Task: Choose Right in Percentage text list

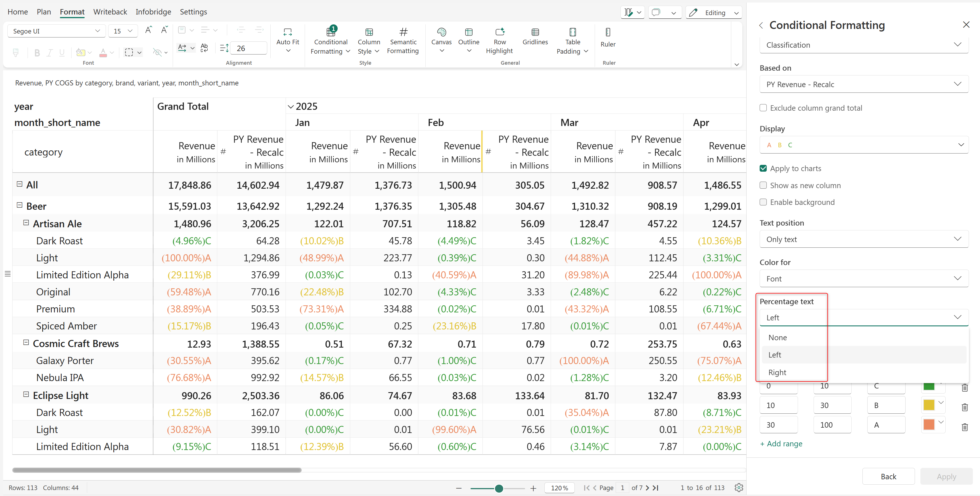Action: pos(777,373)
